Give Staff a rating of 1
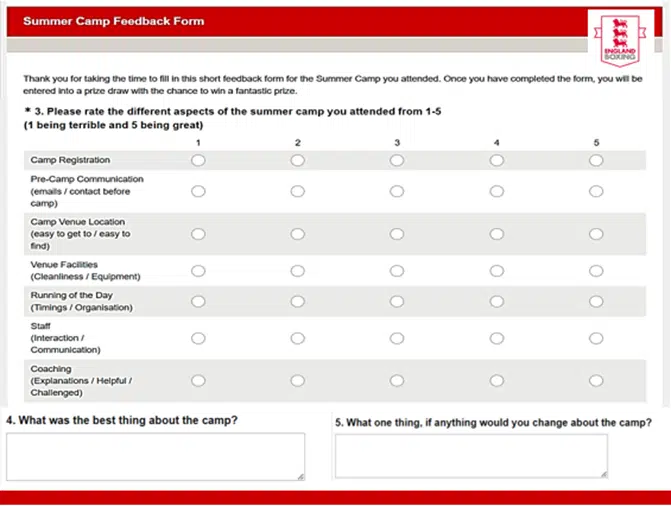671x506 pixels. click(x=198, y=338)
